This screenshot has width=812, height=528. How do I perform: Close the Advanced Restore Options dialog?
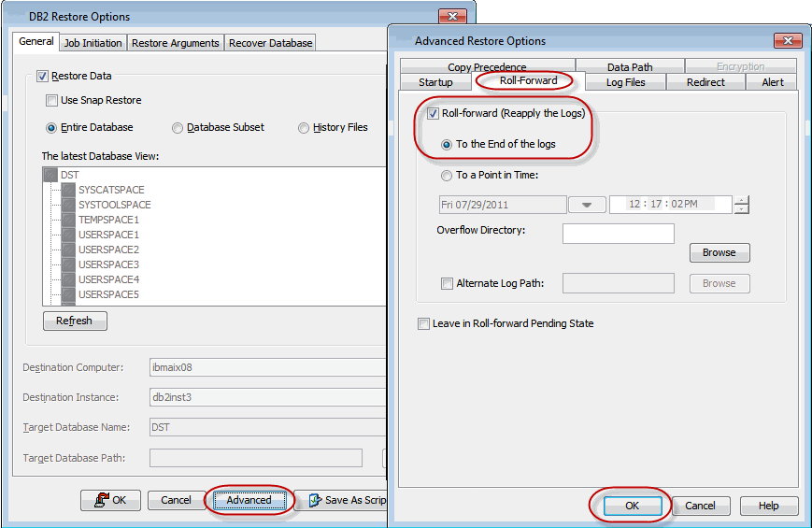click(785, 41)
